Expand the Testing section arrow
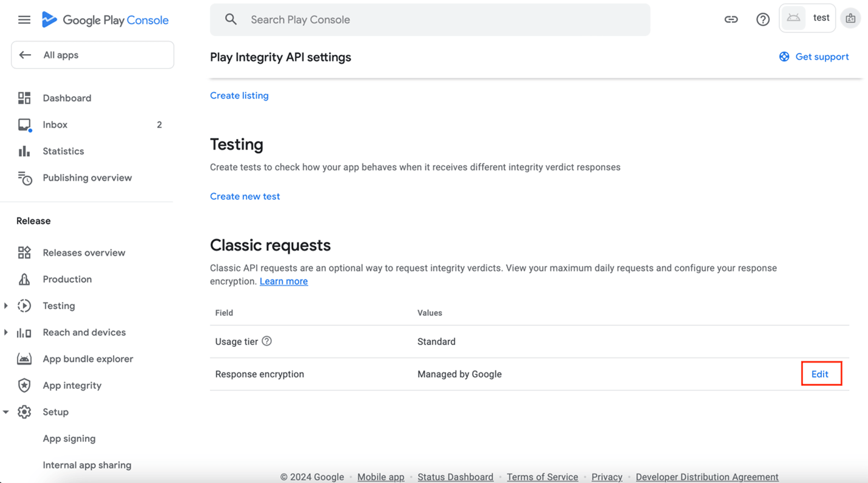The height and width of the screenshot is (483, 868). 6,306
